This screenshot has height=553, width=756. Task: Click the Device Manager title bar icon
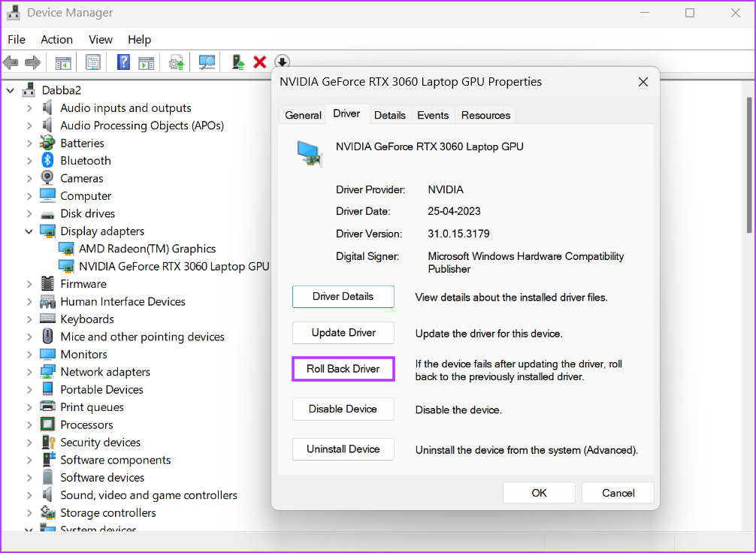click(x=14, y=13)
